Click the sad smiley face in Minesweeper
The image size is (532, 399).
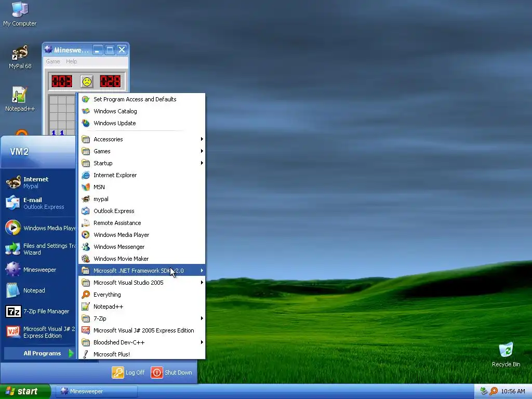[x=87, y=82]
